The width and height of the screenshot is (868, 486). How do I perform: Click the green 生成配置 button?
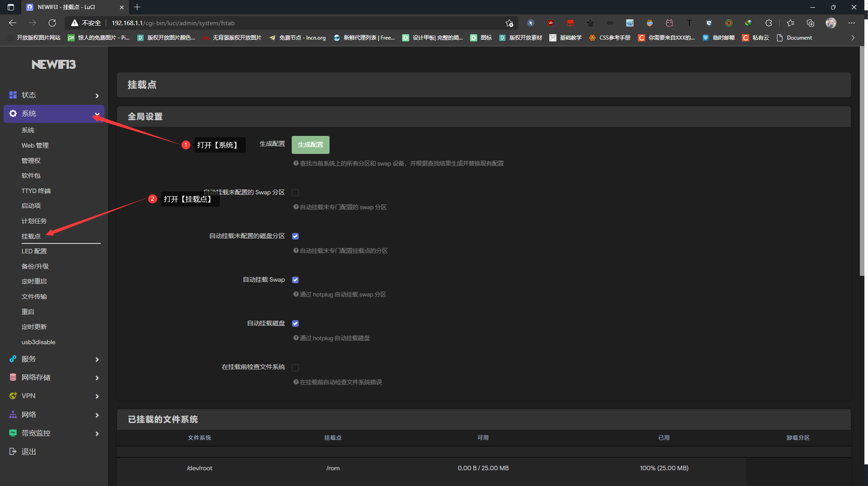coord(310,144)
